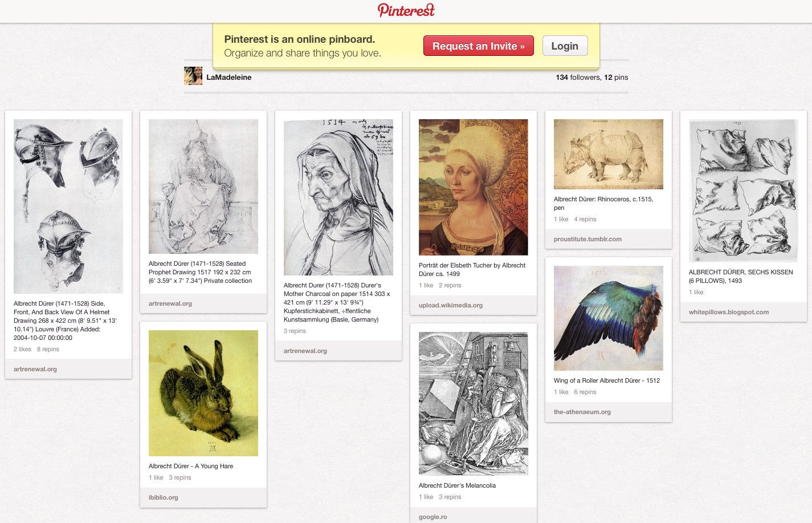Click the Login button
The height and width of the screenshot is (523, 812).
click(x=565, y=46)
